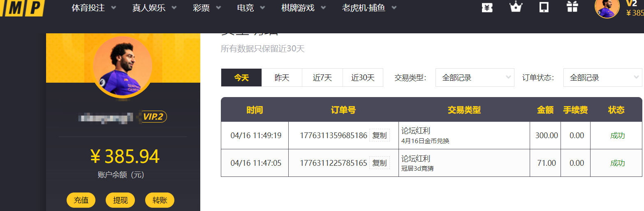Screen dimensions: 644x211
Task: Click 成功 status in the 300.00 row
Action: (617, 135)
